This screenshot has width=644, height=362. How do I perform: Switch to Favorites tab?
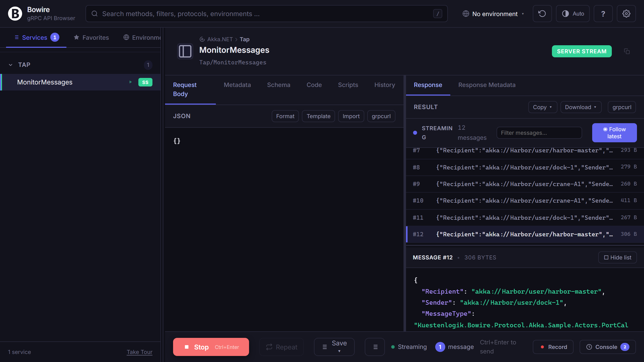tap(91, 37)
